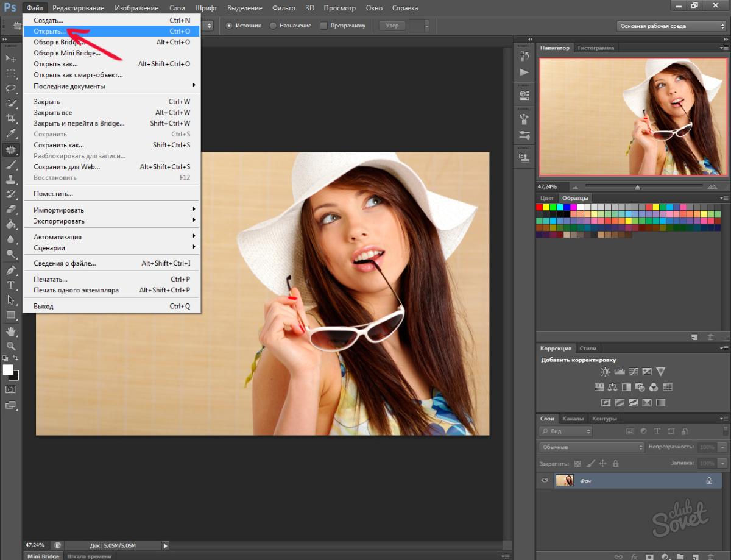Image resolution: width=731 pixels, height=560 pixels.
Task: Select the Blur tool
Action: 10,239
